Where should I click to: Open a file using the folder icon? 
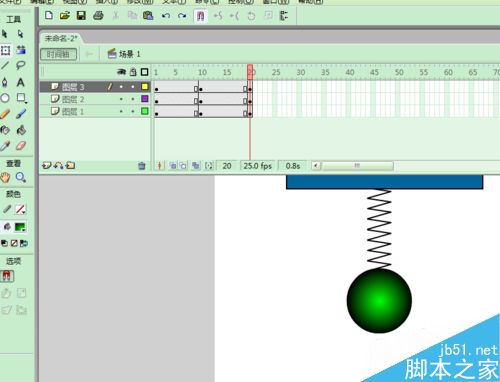[65, 15]
